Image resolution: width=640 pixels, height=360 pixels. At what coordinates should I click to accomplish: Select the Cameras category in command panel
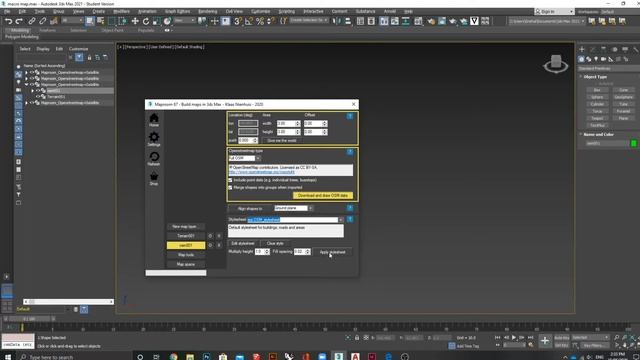[603, 59]
